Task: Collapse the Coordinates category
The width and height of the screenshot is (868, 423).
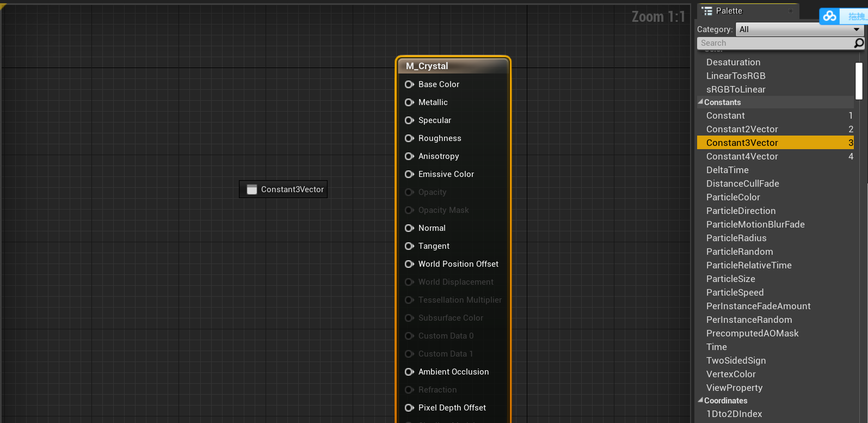Action: pyautogui.click(x=701, y=400)
